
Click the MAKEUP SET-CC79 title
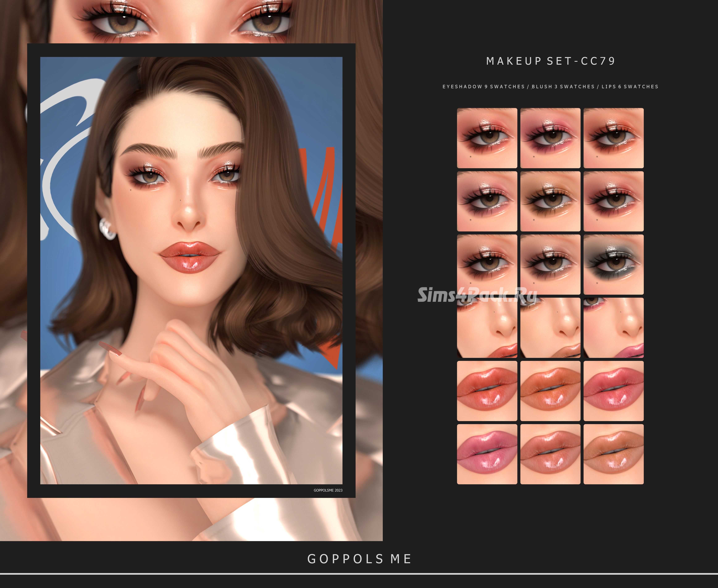(551, 61)
